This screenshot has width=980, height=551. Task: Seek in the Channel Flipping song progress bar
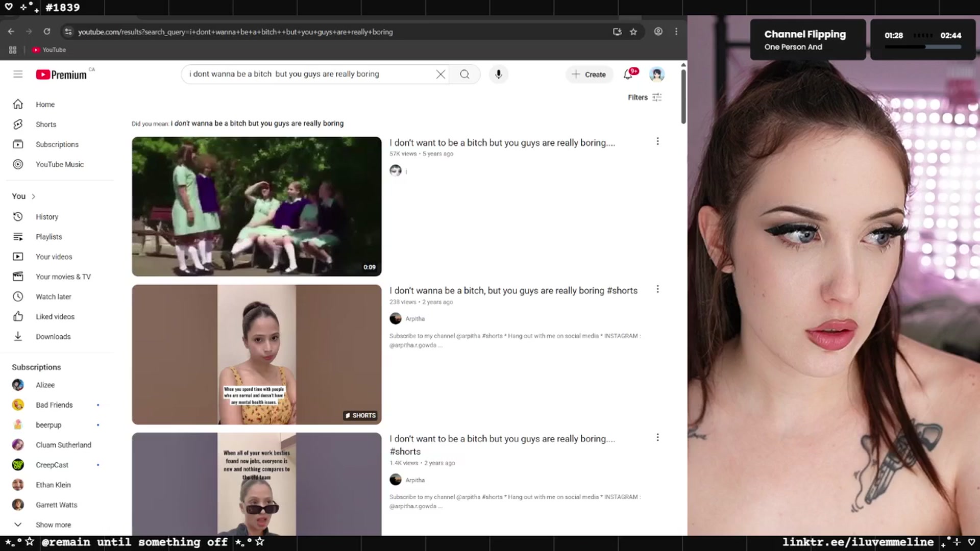tap(923, 47)
